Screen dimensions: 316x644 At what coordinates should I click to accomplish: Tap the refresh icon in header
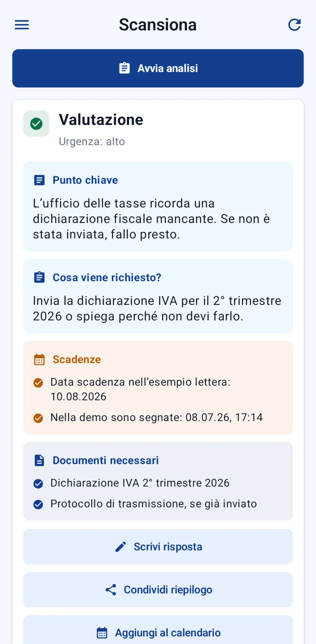[294, 25]
